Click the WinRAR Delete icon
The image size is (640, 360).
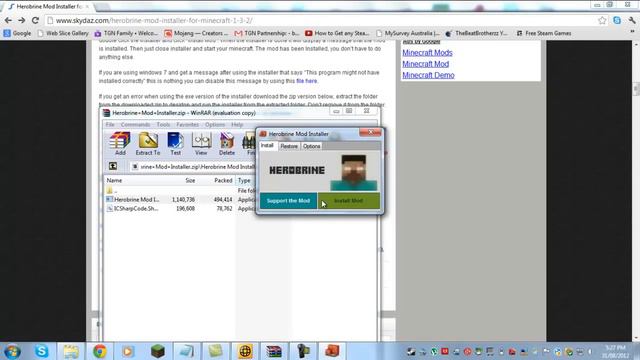227,143
